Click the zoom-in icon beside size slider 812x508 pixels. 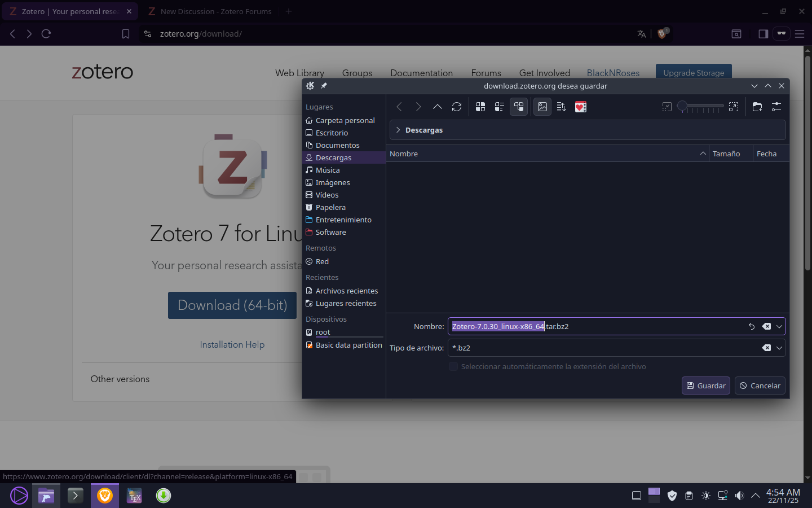[x=734, y=107]
